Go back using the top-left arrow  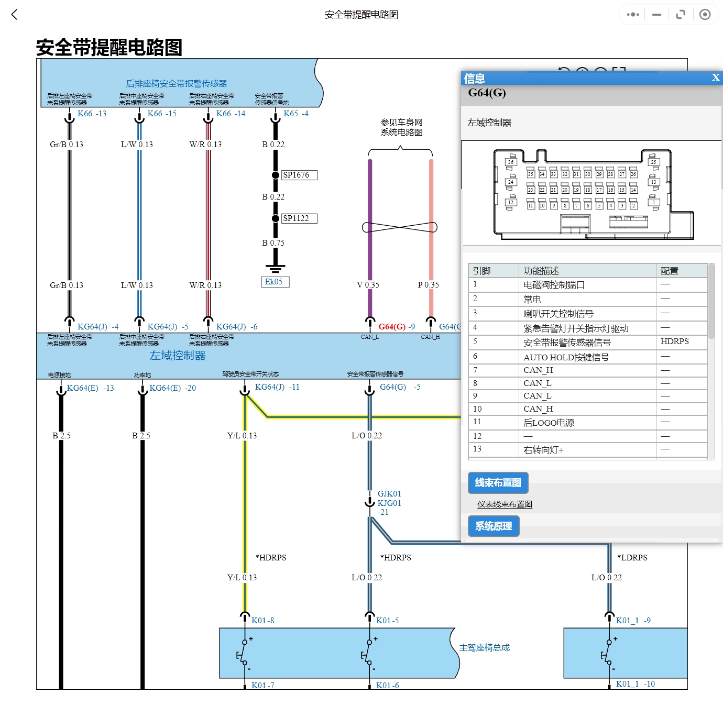point(15,15)
